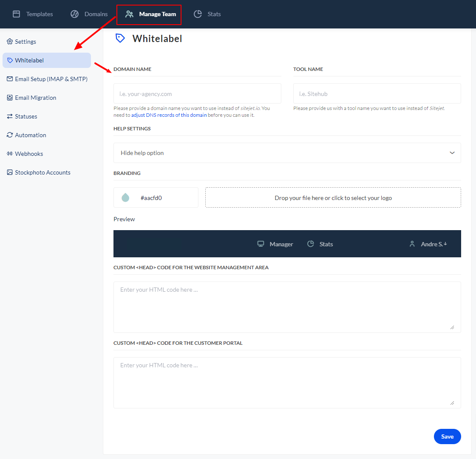The image size is (476, 459).
Task: Click the Templates window icon in top bar
Action: 17,14
